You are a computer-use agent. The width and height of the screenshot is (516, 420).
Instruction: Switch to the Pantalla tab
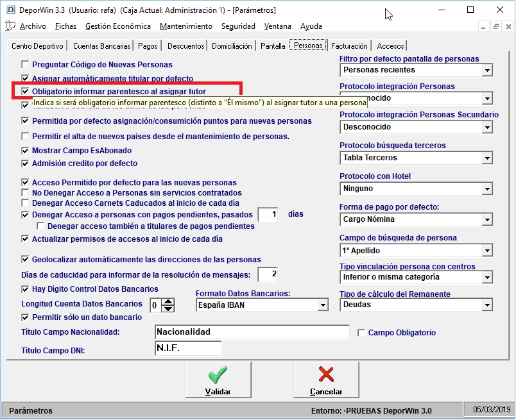coord(273,46)
